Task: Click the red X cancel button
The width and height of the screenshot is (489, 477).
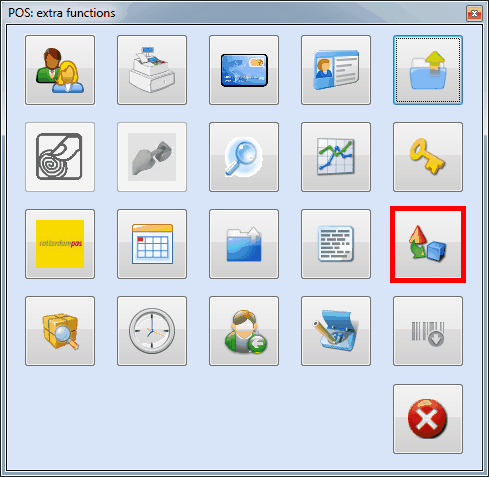Action: click(x=428, y=419)
